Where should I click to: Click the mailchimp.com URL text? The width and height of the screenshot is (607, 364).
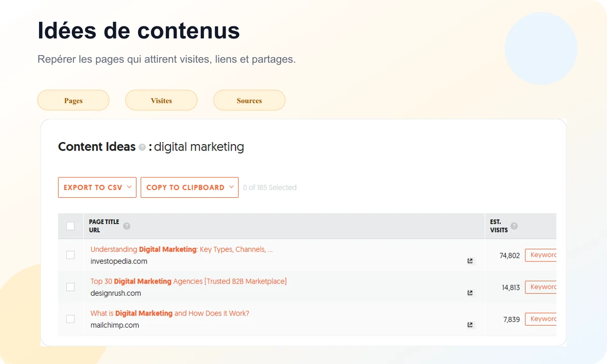pyautogui.click(x=115, y=325)
